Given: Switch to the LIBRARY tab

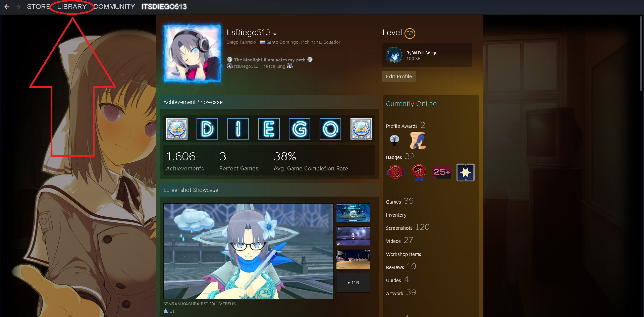Looking at the screenshot, I should (x=72, y=7).
